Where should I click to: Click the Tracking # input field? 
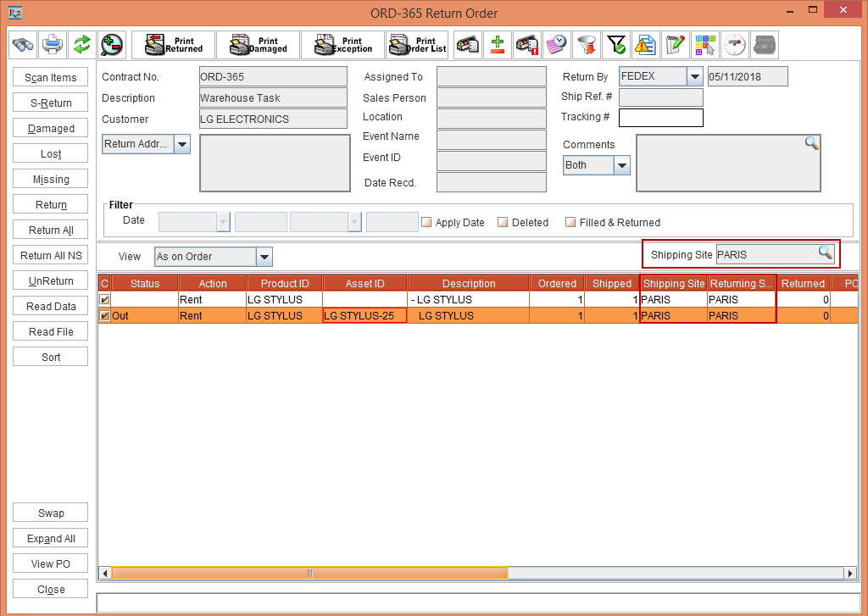660,118
